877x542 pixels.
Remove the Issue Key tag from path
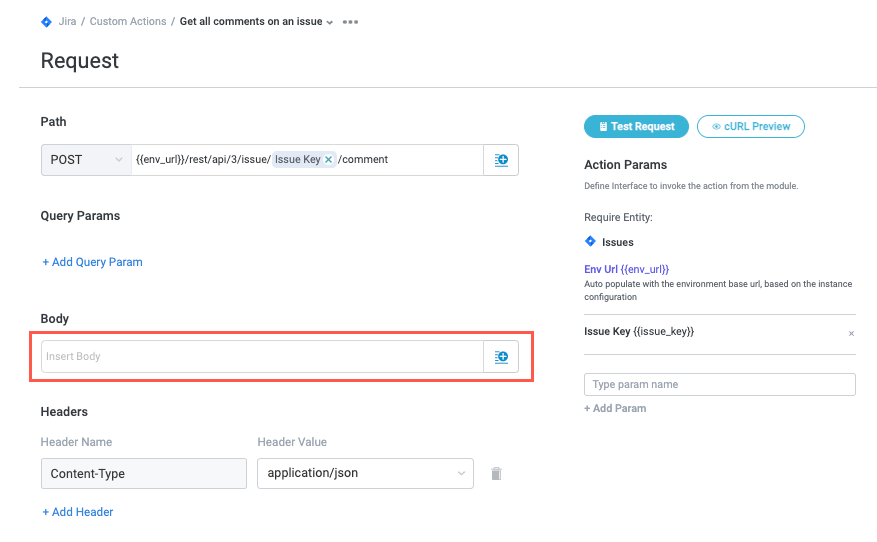328,160
